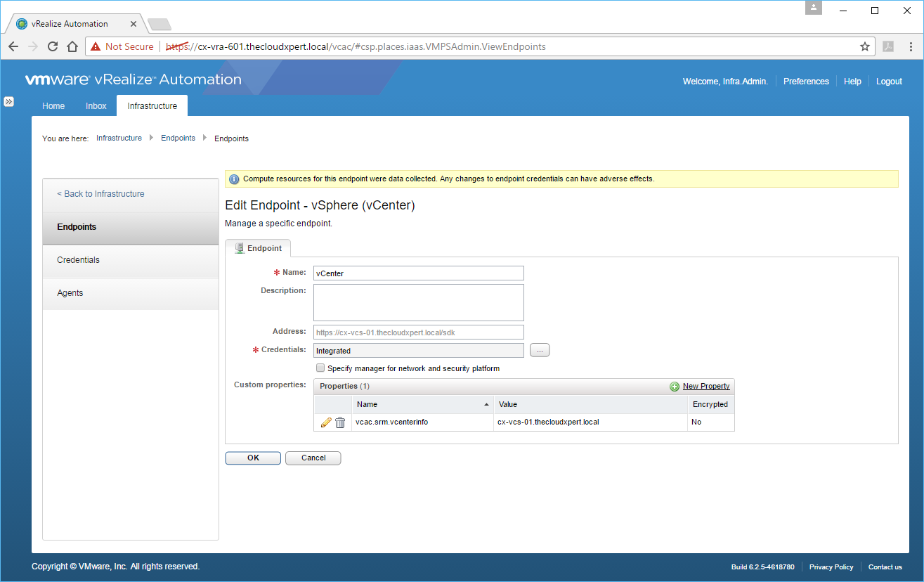The image size is (924, 582).
Task: Follow the Back to Infrastructure link
Action: [x=101, y=194]
